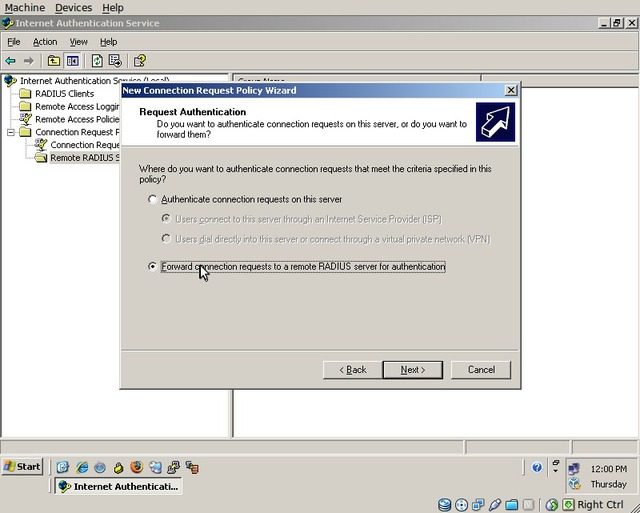Image resolution: width=640 pixels, height=513 pixels.
Task: Click the Export List toolbar icon
Action: (x=115, y=61)
